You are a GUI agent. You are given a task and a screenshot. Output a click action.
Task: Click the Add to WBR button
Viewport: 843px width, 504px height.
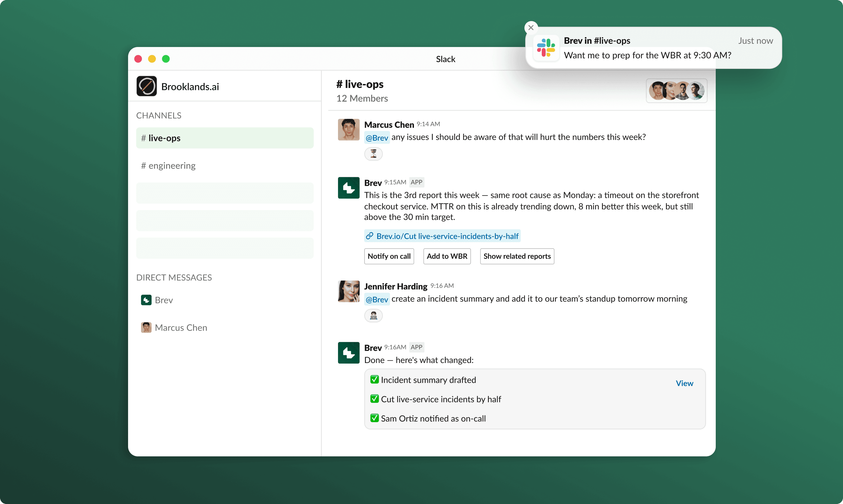point(447,256)
